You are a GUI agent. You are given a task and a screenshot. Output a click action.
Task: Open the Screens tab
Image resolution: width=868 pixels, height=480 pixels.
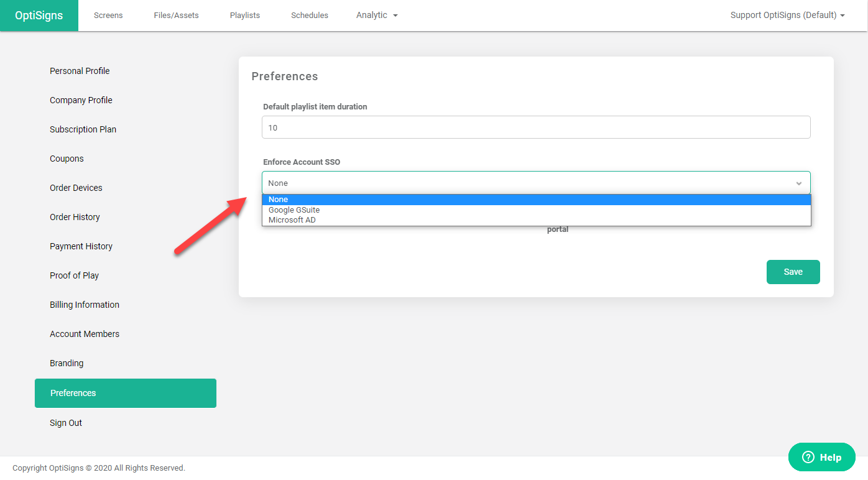[x=108, y=16]
